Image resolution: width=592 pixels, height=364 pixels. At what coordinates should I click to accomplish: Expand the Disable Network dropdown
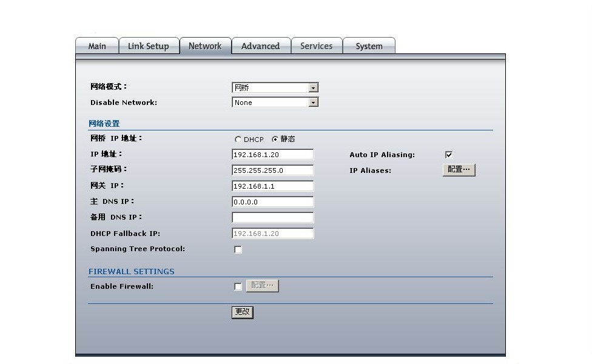275,103
